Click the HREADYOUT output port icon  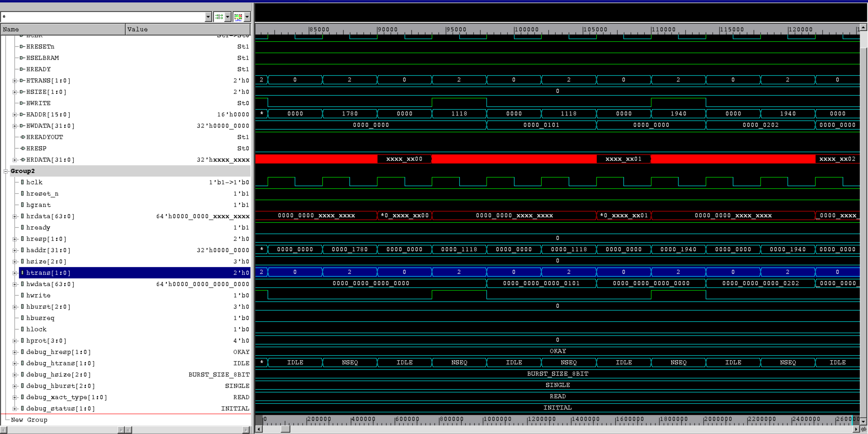tap(22, 137)
